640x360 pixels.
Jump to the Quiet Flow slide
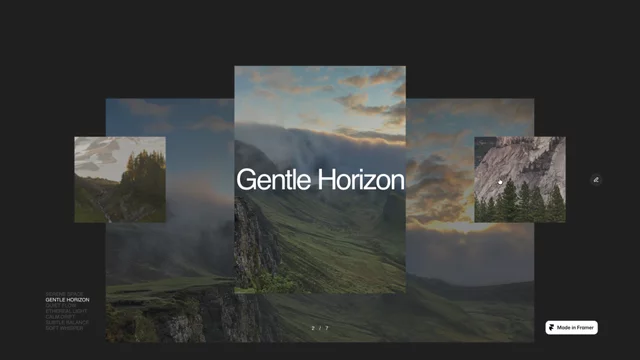click(61, 305)
